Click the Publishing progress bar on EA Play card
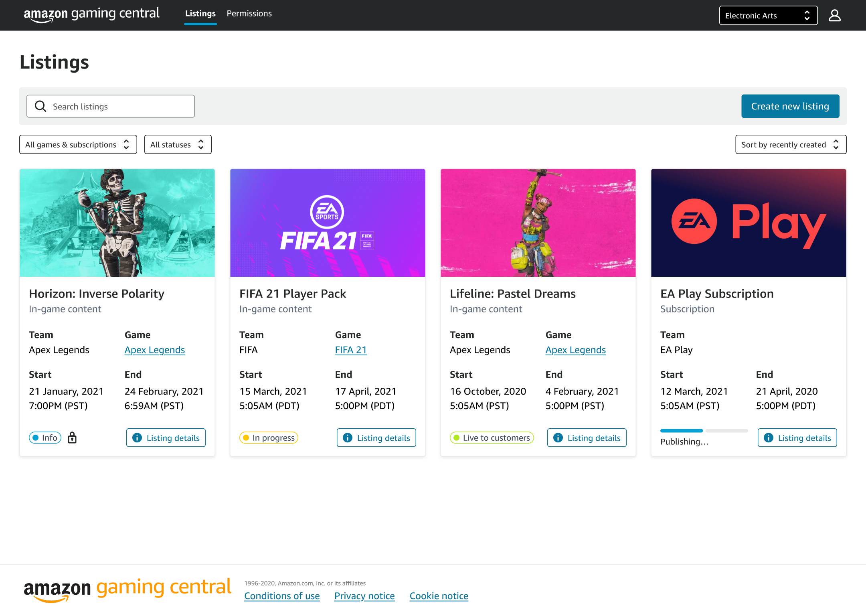 pos(704,431)
